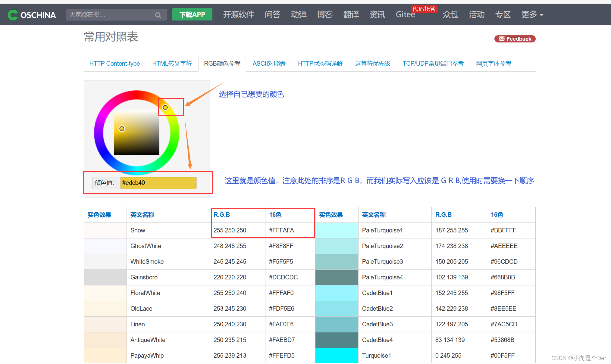
Task: Click the OSCHINA logo icon
Action: [13, 15]
